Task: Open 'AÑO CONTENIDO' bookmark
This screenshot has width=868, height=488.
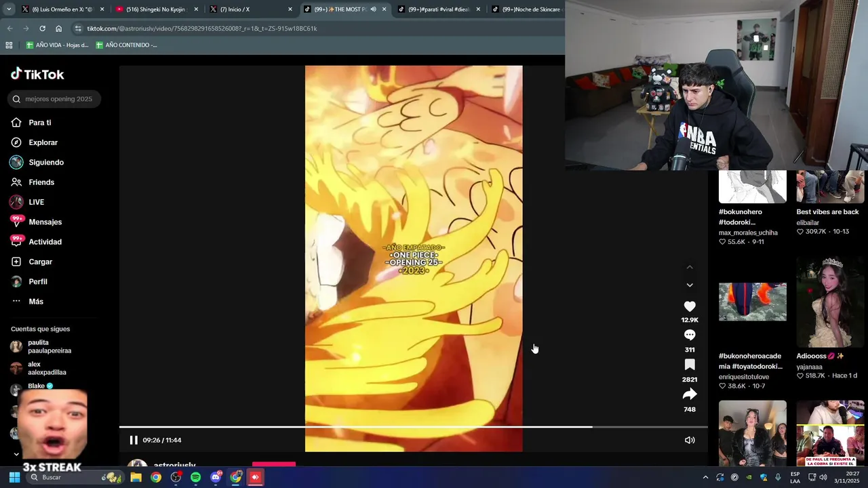Action: coord(126,45)
